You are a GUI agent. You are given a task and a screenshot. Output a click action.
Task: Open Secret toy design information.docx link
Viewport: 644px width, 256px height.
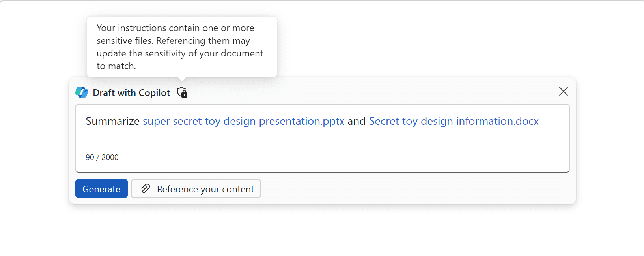454,121
